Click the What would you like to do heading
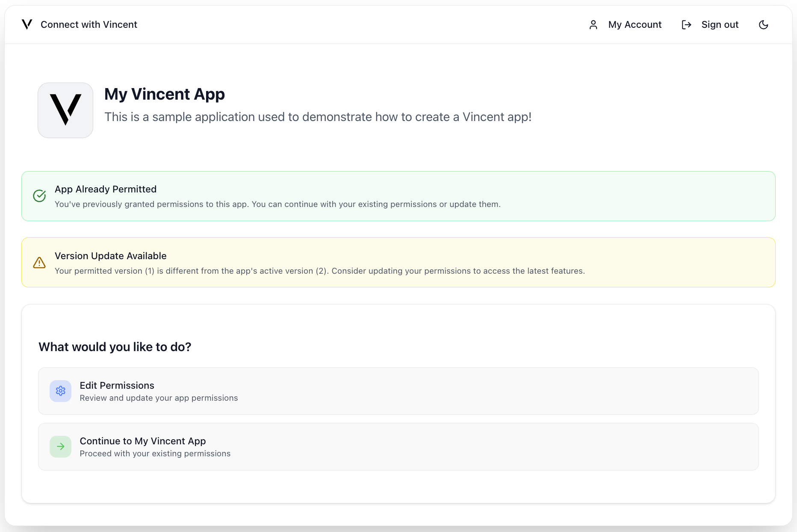This screenshot has height=532, width=797. click(x=115, y=347)
